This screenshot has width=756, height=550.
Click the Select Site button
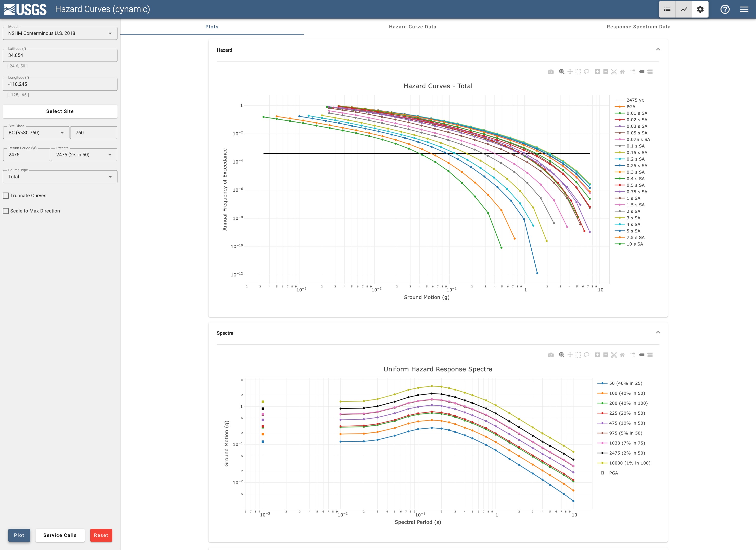coord(60,111)
